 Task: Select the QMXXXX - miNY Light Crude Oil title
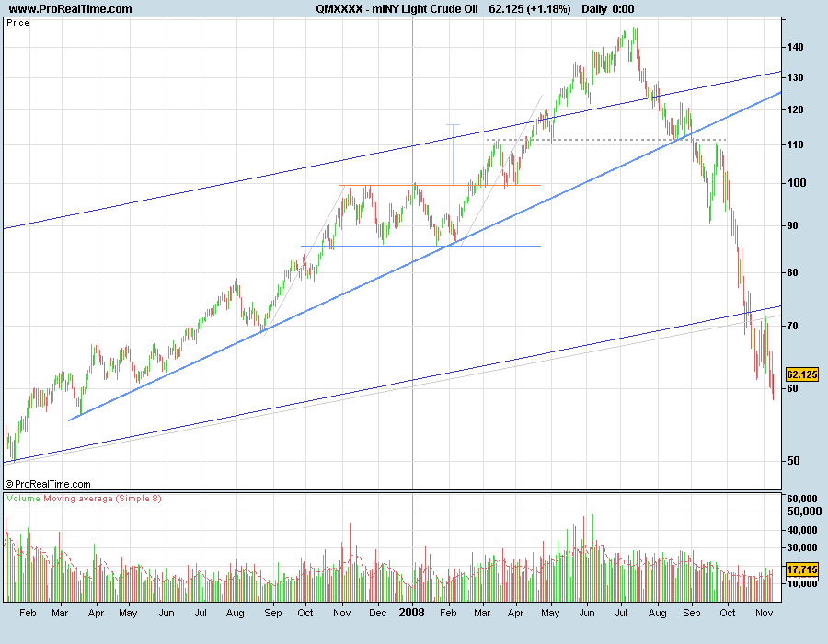coord(397,9)
